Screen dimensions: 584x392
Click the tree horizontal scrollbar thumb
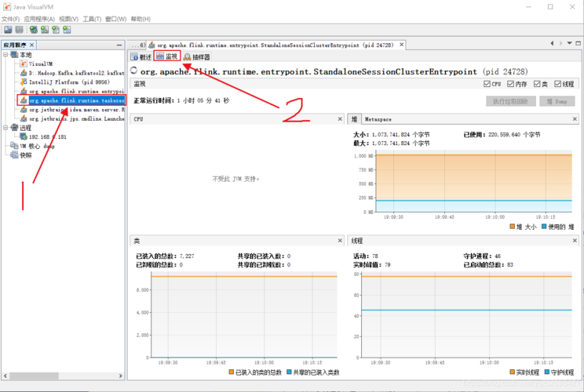click(x=34, y=376)
